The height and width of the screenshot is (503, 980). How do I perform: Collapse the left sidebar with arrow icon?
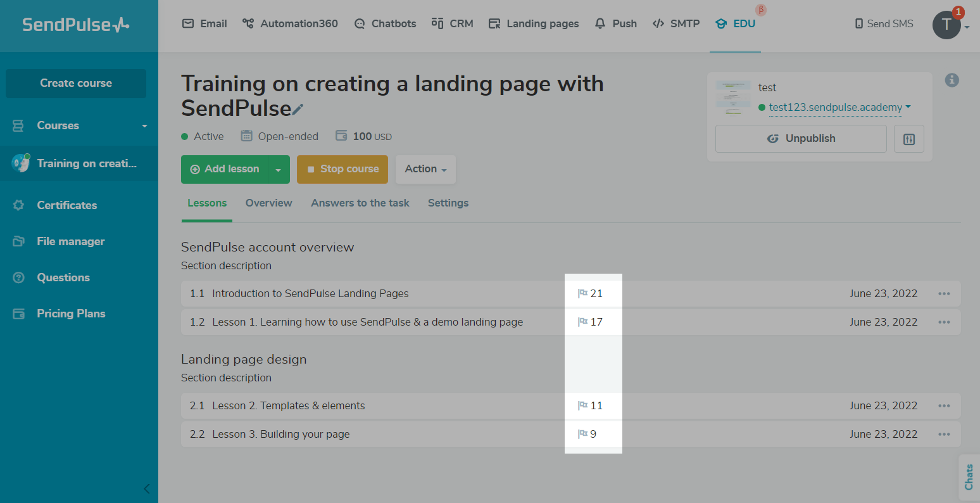pyautogui.click(x=147, y=488)
